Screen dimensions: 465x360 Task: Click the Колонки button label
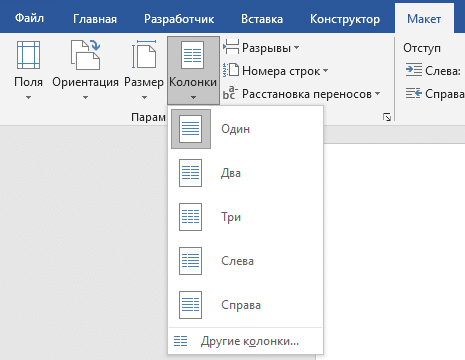(193, 82)
